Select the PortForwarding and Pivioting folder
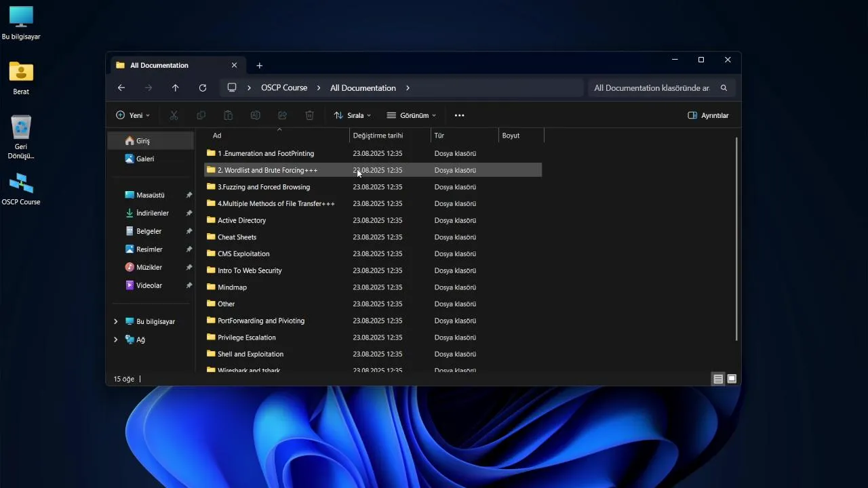868x488 pixels. tap(373, 321)
